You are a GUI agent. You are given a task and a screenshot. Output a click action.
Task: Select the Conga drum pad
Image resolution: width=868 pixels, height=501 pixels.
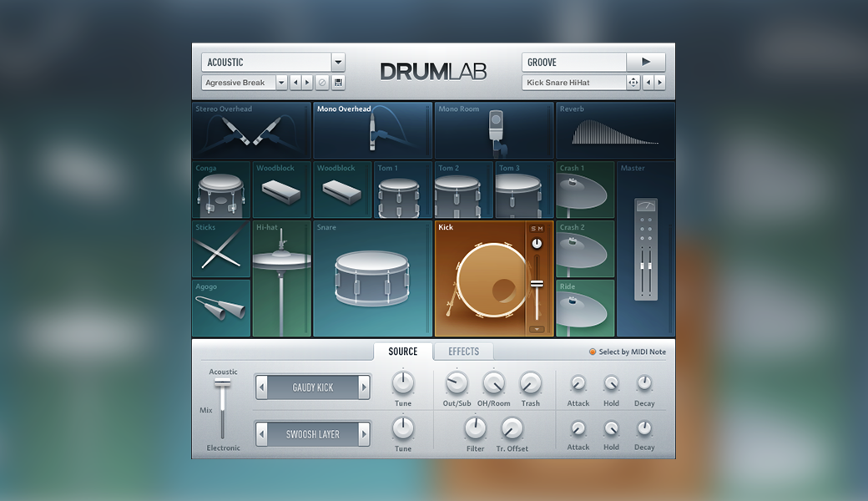[x=221, y=190]
